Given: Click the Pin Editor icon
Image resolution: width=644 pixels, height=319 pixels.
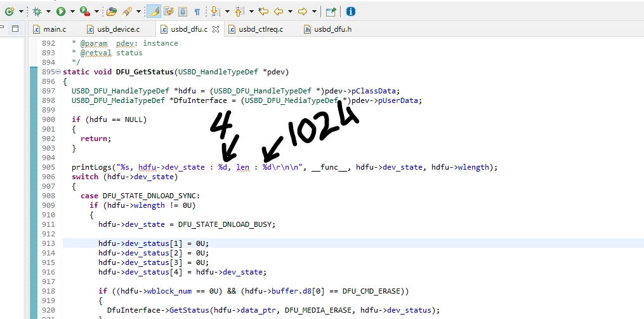Looking at the screenshot, I should click(331, 11).
